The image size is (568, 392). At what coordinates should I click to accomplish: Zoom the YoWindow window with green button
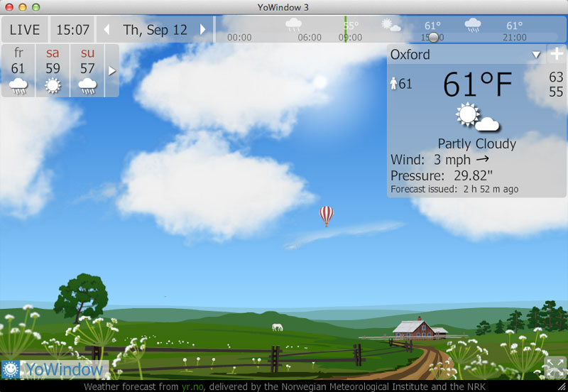[x=35, y=7]
